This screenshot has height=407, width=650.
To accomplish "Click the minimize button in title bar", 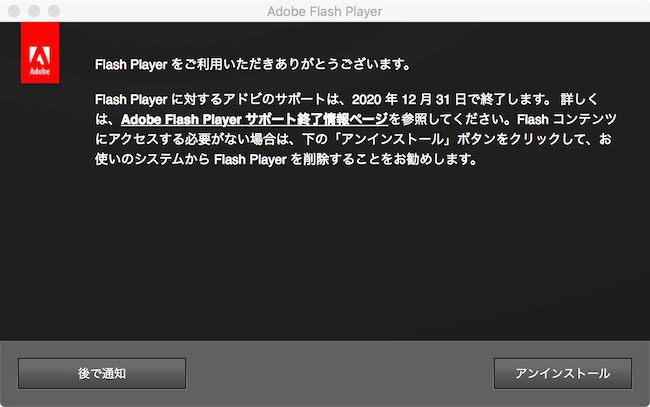I will coord(34,11).
